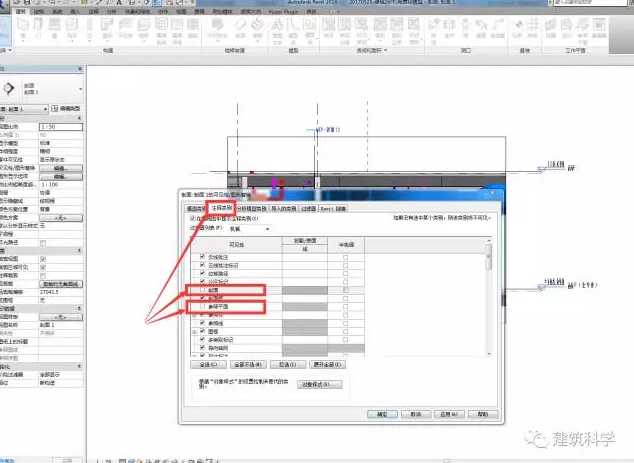Toggle 在此视图中显示注释类别 checkbox
Image resolution: width=634 pixels, height=463 pixels.
[x=193, y=218]
